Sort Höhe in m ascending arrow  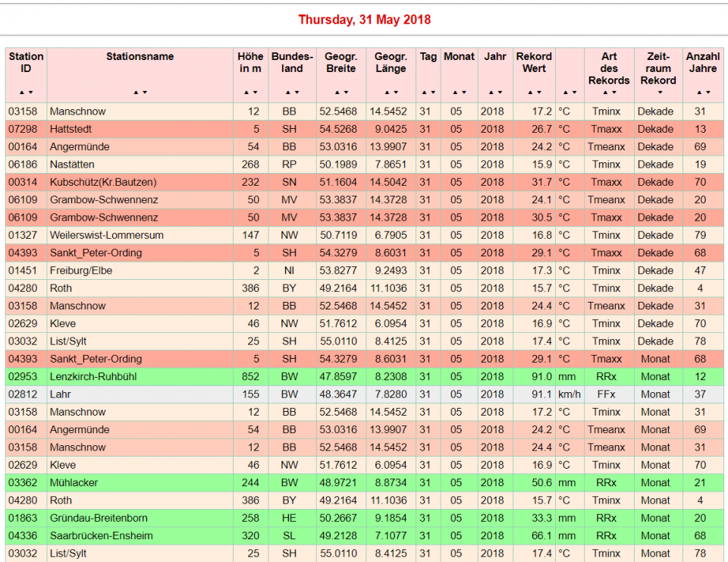point(246,93)
